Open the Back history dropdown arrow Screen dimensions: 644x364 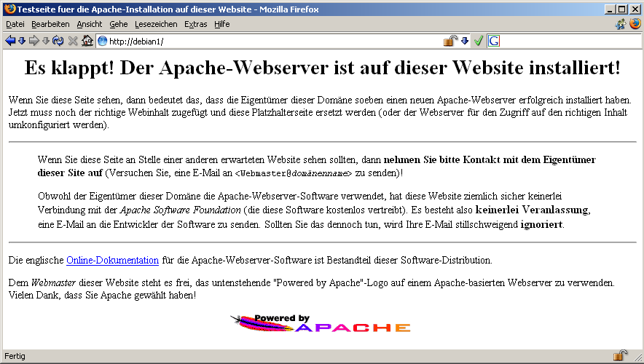(22, 41)
